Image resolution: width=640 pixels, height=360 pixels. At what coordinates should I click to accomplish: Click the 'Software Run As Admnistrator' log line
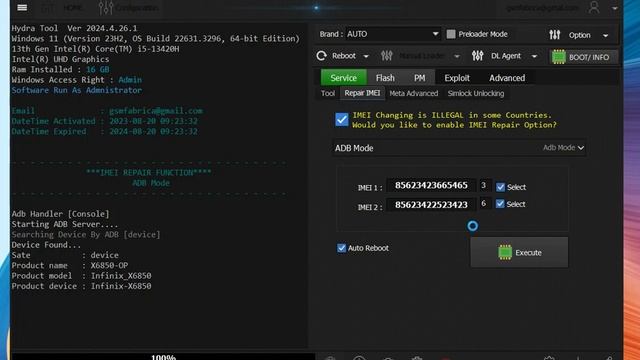pos(77,90)
